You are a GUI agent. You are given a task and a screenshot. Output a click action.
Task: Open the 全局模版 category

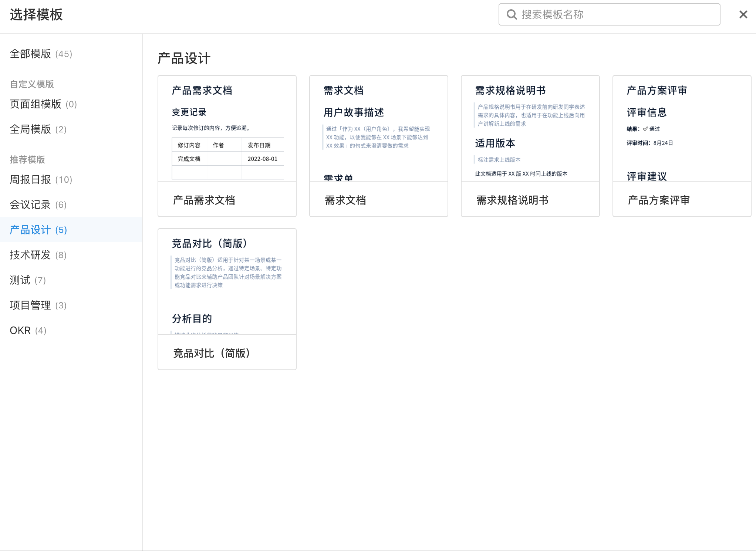pyautogui.click(x=37, y=129)
